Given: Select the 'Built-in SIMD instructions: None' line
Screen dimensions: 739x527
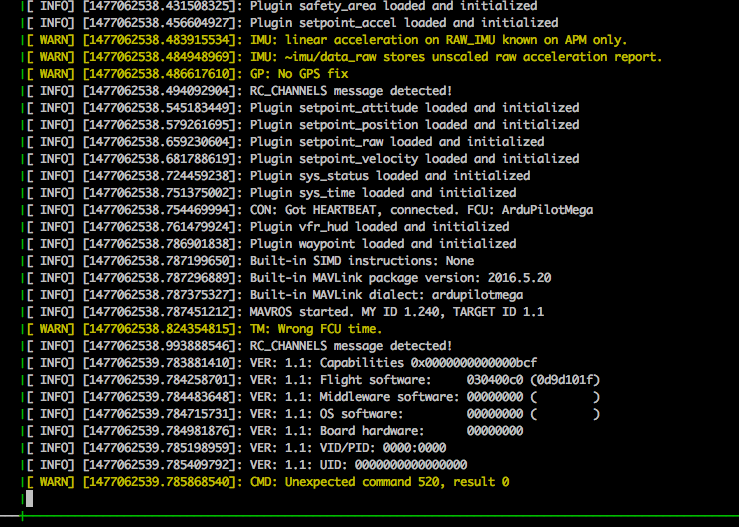Looking at the screenshot, I should 250,261.
